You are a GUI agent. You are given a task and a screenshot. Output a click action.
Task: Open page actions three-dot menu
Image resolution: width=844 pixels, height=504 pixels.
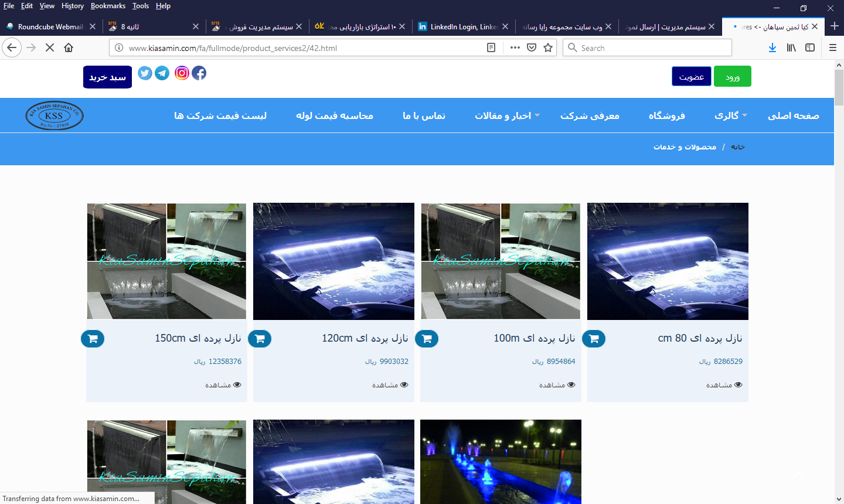(515, 47)
